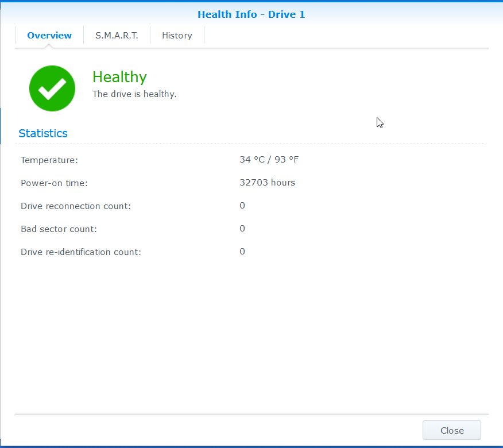This screenshot has height=448, width=503.
Task: Click the Drive re-identification count value 0
Action: [x=242, y=251]
